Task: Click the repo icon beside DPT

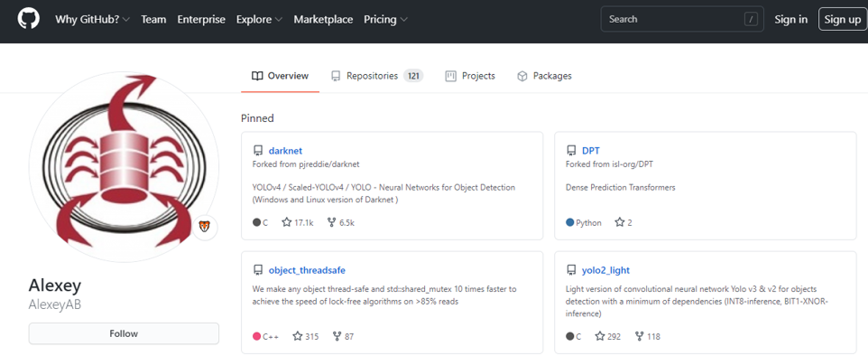Action: [571, 151]
